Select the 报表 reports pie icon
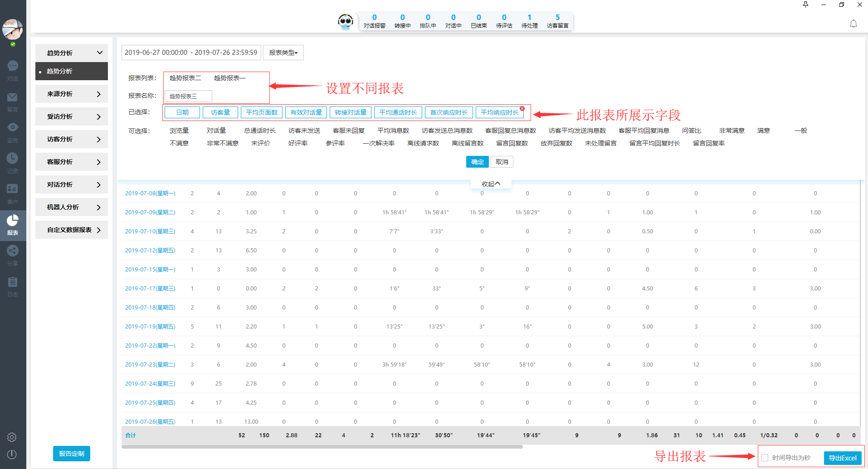The width and height of the screenshot is (868, 469). pyautogui.click(x=13, y=225)
